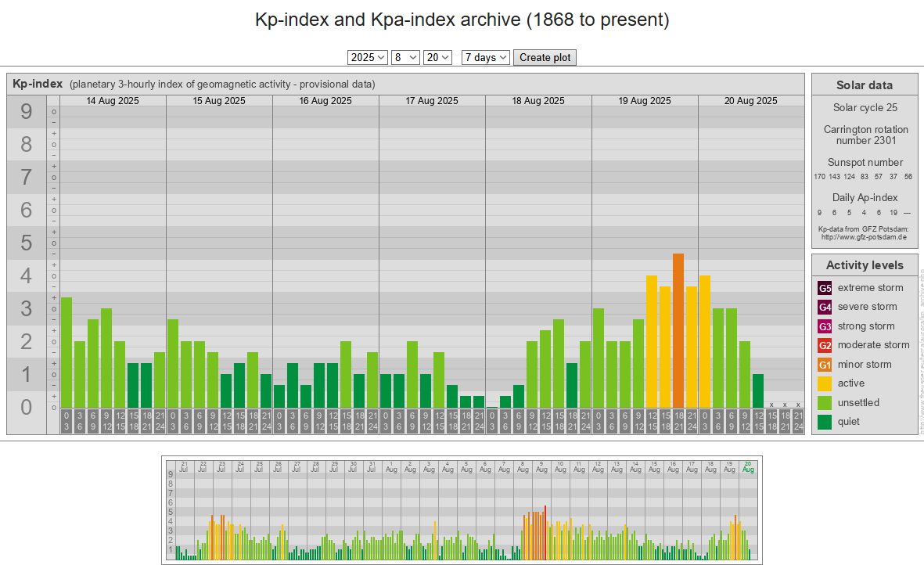Image resolution: width=924 pixels, height=565 pixels.
Task: Click the 'Daily Ap-index' label
Action: click(865, 197)
